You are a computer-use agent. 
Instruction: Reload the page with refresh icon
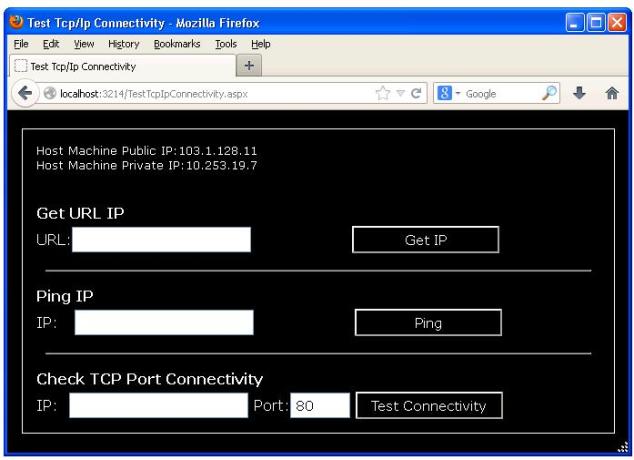pyautogui.click(x=416, y=93)
